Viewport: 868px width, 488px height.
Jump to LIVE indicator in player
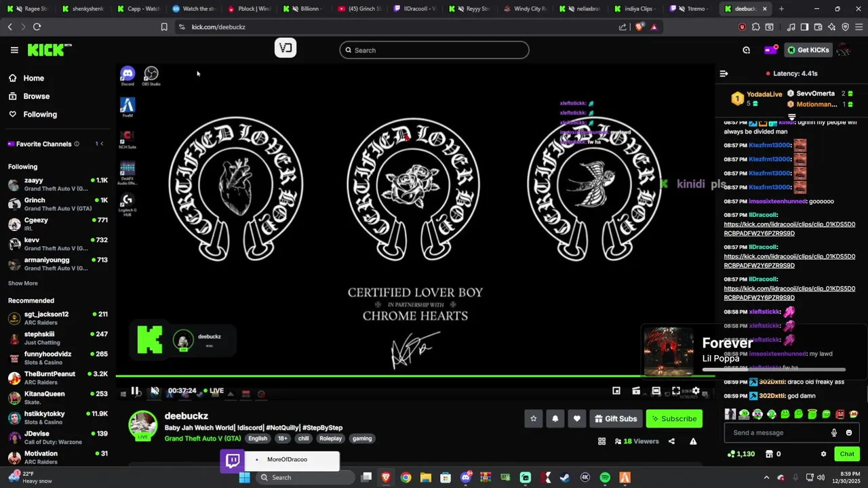coord(213,391)
